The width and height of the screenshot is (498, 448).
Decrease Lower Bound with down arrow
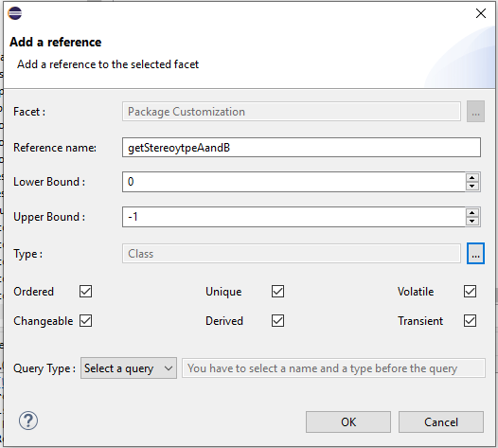point(472,187)
